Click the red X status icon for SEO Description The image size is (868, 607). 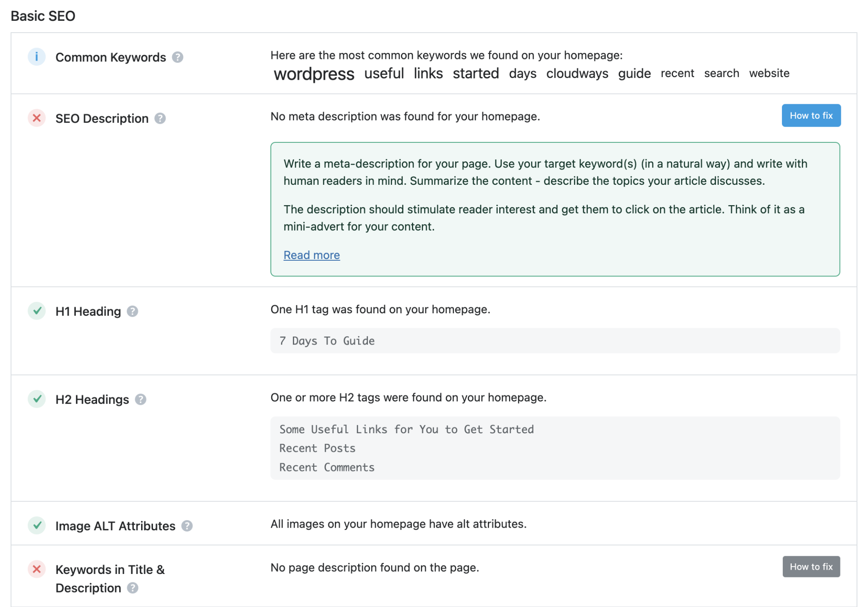[x=37, y=118]
